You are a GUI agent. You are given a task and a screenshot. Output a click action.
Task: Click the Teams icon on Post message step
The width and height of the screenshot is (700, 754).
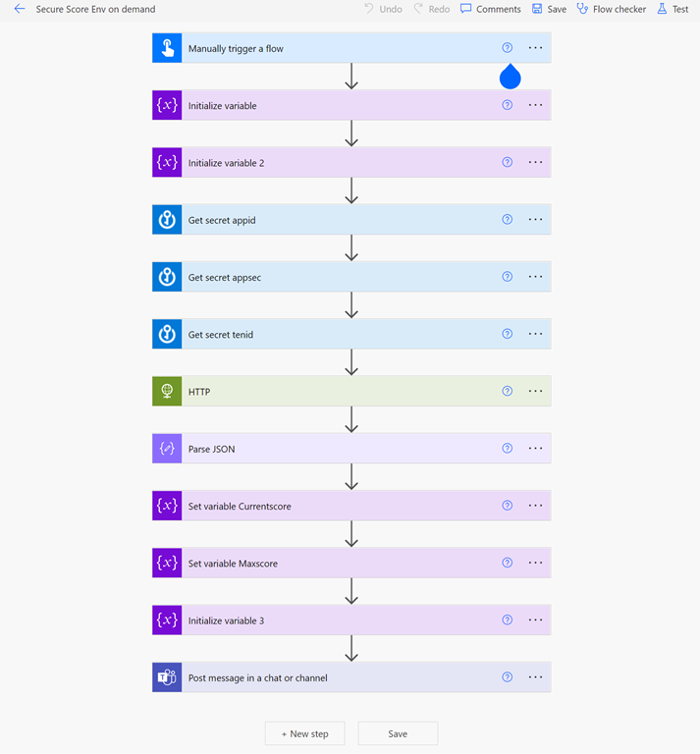[167, 677]
